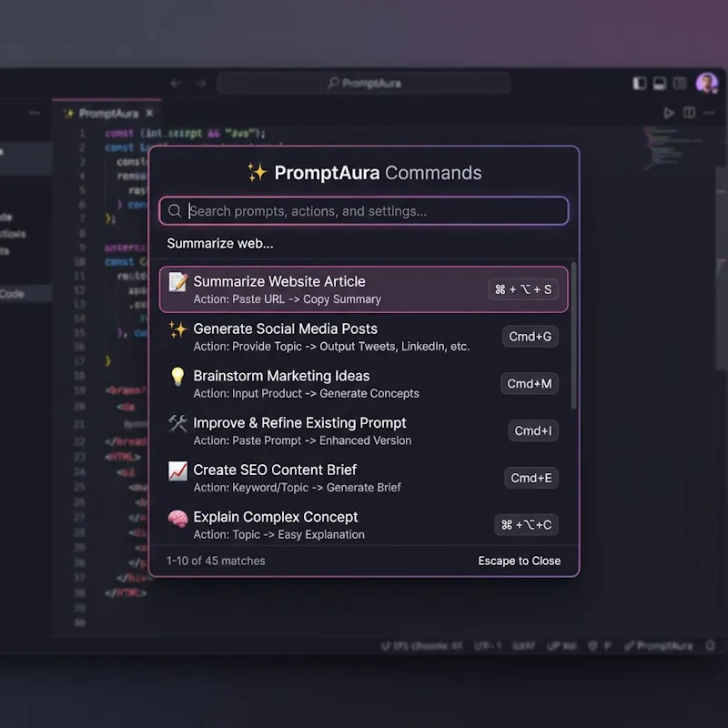Screen dimensions: 728x728
Task: Click the editor top PromptAura search bar
Action: click(x=363, y=83)
